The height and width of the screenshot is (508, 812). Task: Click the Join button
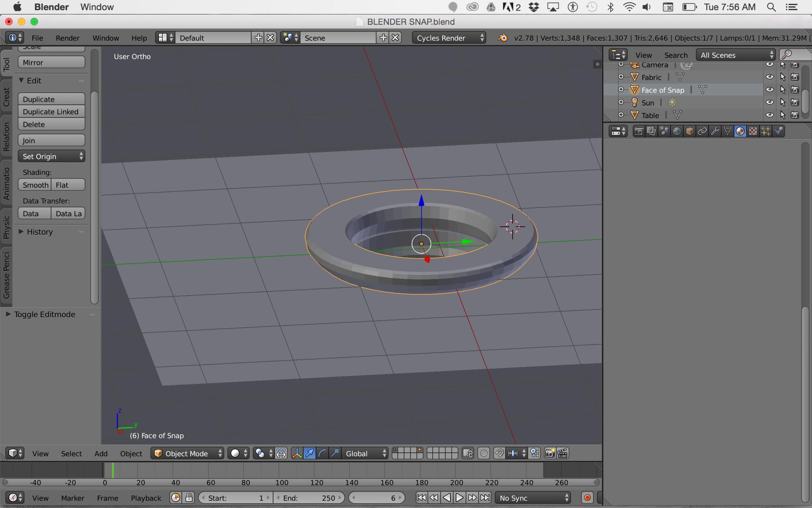(52, 140)
